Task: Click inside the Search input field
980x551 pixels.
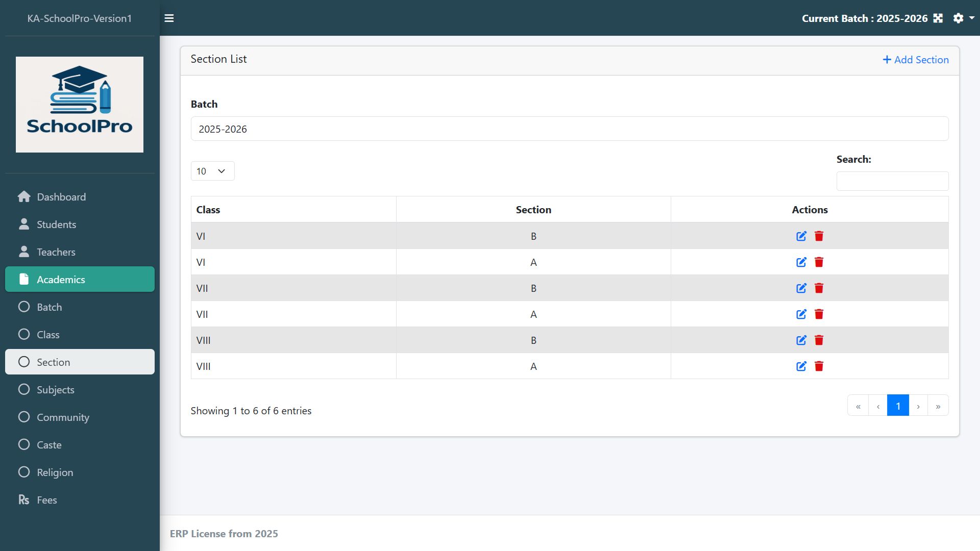Action: [892, 181]
